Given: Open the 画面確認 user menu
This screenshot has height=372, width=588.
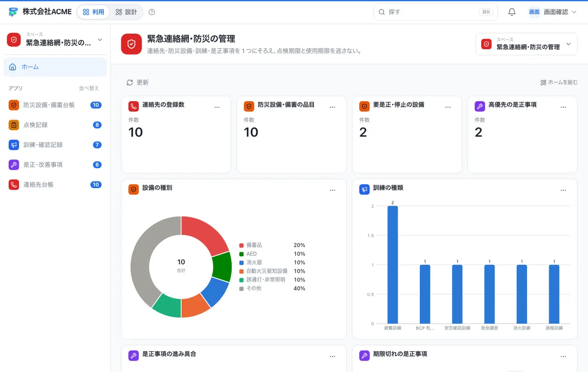Looking at the screenshot, I should point(553,12).
